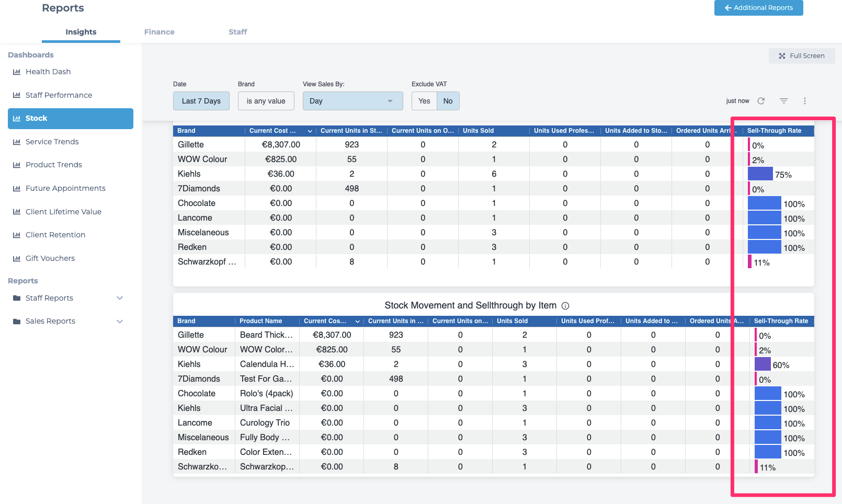Click the €8,307.00 cost in top table
This screenshot has width=842, height=504.
pyautogui.click(x=281, y=145)
